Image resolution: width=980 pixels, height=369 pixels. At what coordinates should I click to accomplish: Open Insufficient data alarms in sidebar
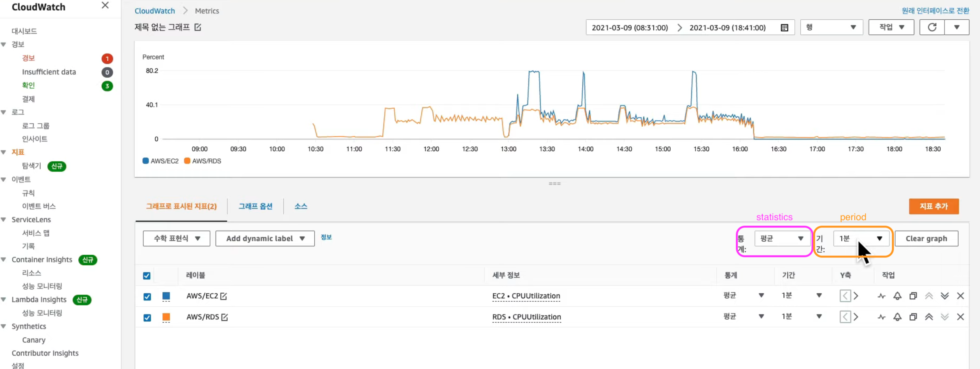[49, 72]
